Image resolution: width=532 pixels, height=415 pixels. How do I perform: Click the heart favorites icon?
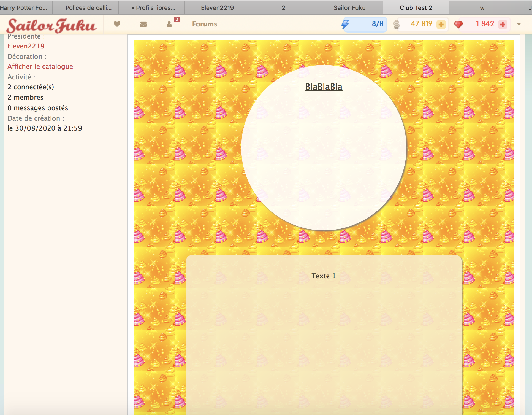tap(117, 24)
